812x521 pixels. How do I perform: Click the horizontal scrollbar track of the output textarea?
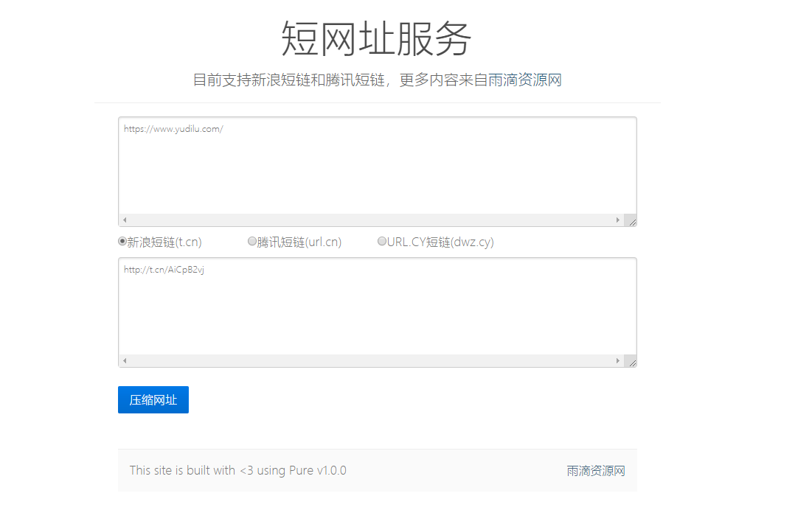click(x=371, y=360)
